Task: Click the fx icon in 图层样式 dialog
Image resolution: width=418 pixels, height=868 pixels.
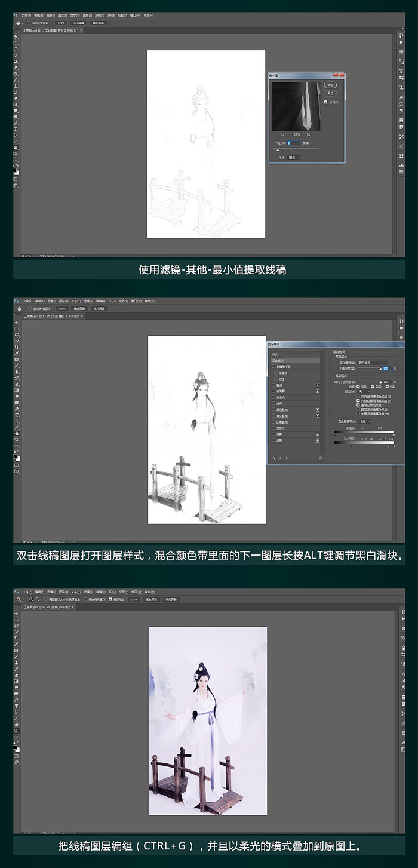Action: pyautogui.click(x=274, y=458)
